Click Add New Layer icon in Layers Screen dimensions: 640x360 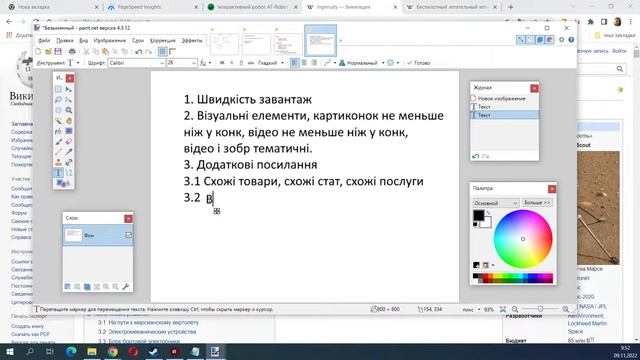pos(68,287)
